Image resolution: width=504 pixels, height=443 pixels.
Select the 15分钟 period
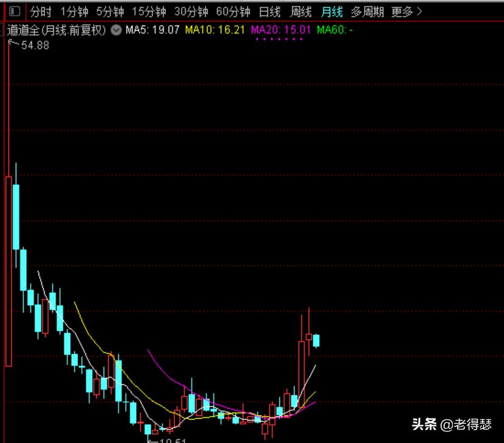coord(148,10)
